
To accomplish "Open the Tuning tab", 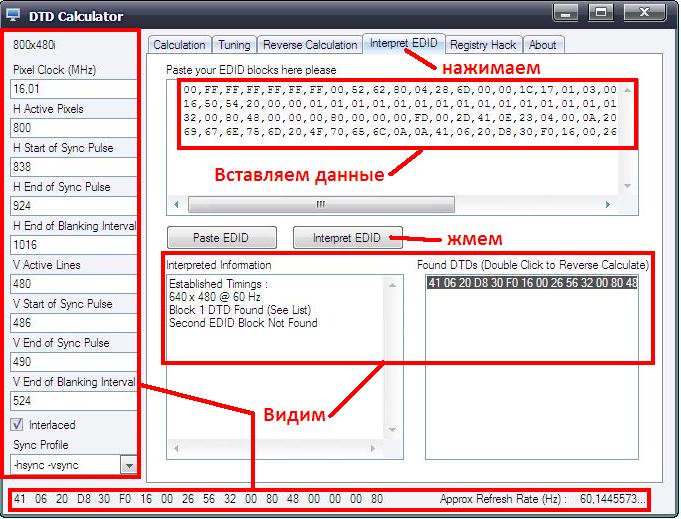I will click(234, 45).
